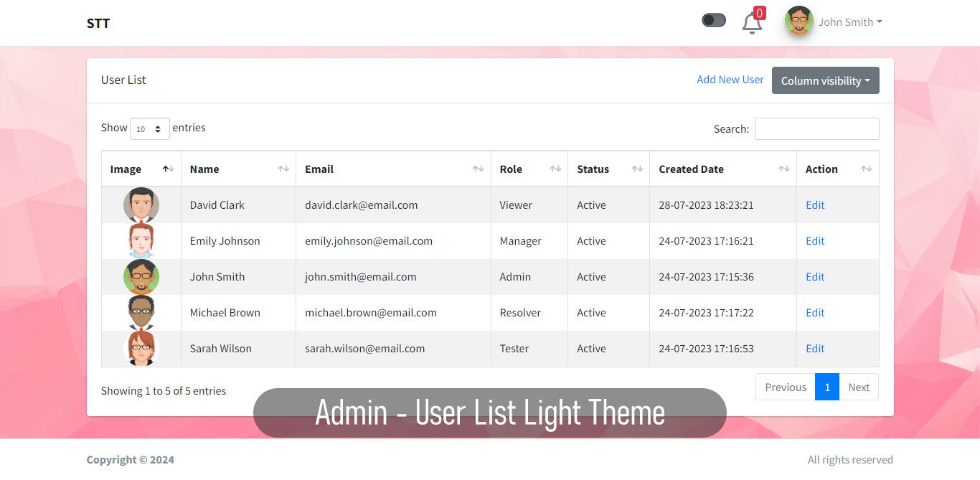Image resolution: width=980 pixels, height=480 pixels.
Task: Click the sort arrows on the Name column
Action: (x=283, y=169)
